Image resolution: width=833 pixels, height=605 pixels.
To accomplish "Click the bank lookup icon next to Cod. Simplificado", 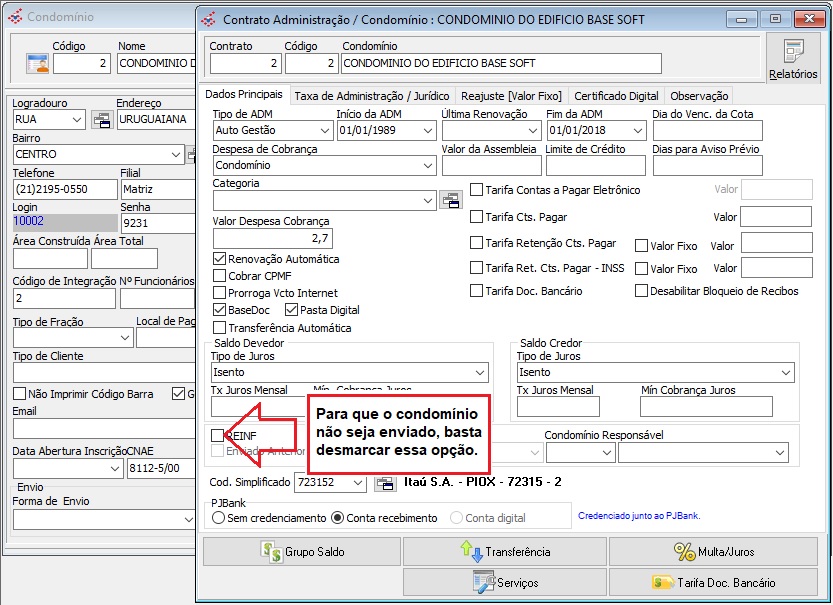I will [385, 483].
